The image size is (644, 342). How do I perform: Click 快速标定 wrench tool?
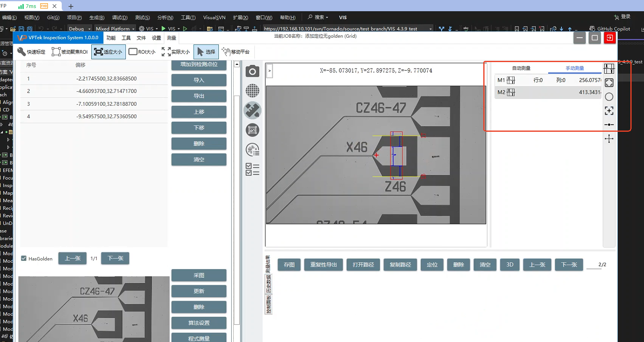[31, 52]
